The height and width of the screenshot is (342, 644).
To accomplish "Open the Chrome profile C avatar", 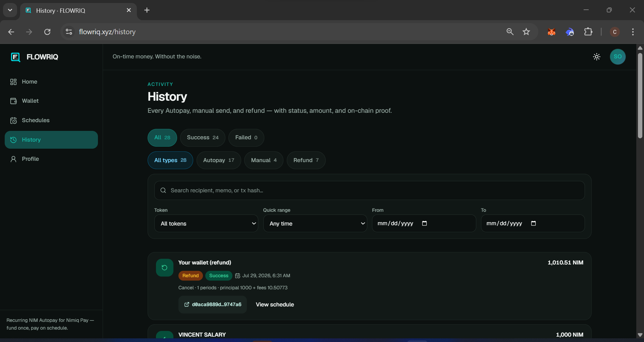I will pyautogui.click(x=614, y=32).
